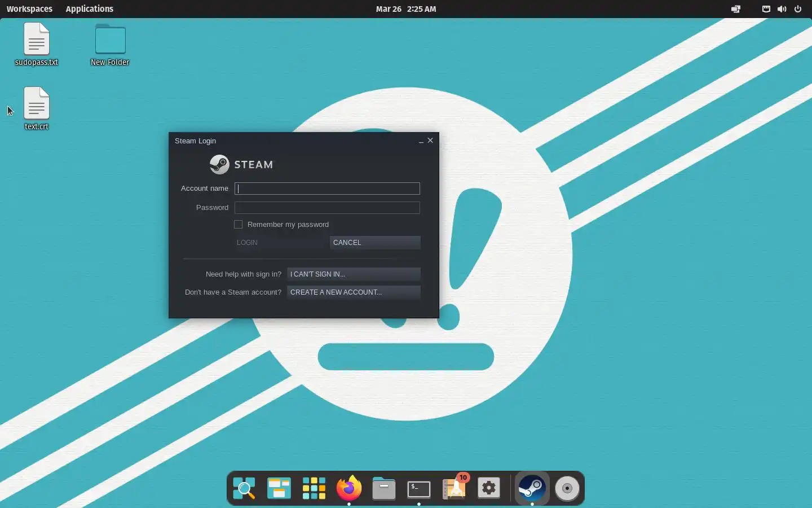Minimize the Steam Login window

click(x=421, y=141)
